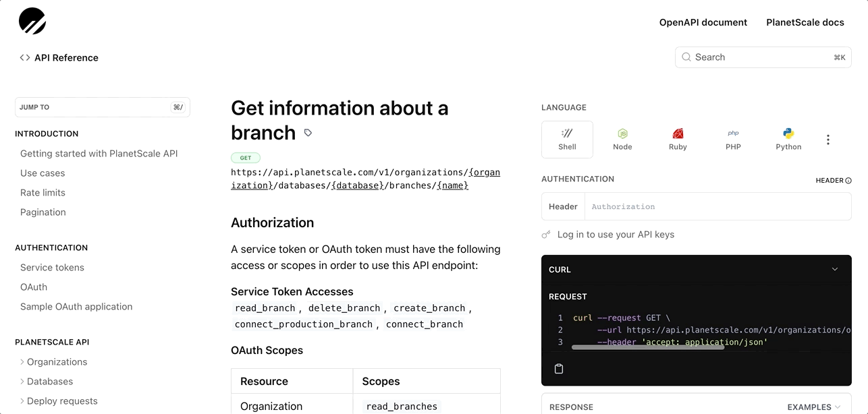Open more languages menu (three dots)
This screenshot has width=868, height=414.
(x=828, y=140)
